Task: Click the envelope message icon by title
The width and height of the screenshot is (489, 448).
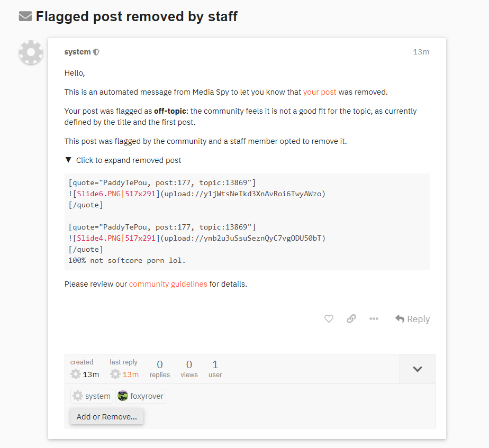Action: coord(25,17)
